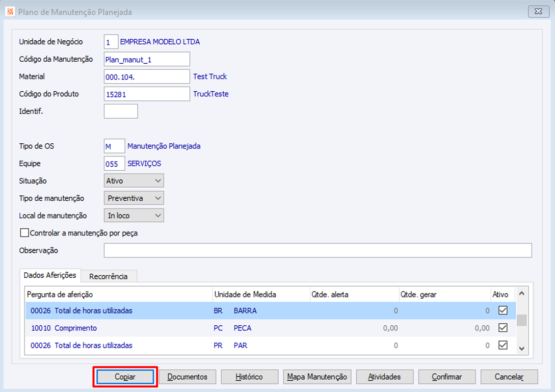This screenshot has height=392, width=555.
Task: Click the Observação text field
Action: pos(318,250)
